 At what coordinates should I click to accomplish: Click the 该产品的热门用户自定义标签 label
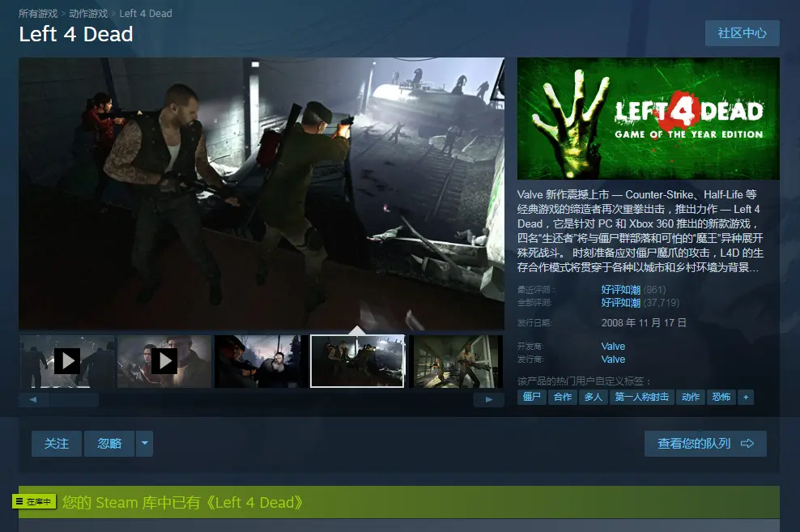click(x=584, y=381)
